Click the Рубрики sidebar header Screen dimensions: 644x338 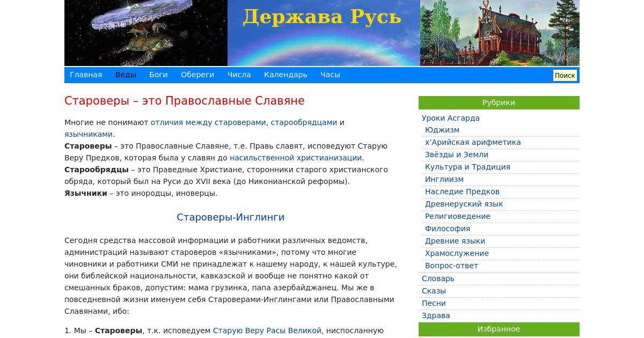coord(499,102)
